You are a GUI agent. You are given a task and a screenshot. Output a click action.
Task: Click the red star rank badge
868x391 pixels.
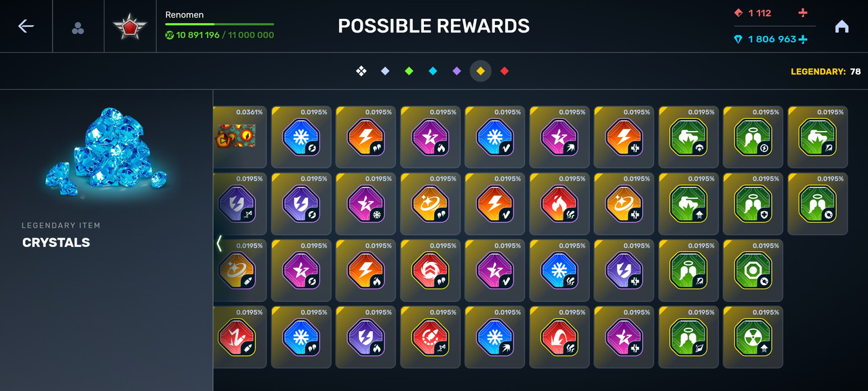coord(130,27)
